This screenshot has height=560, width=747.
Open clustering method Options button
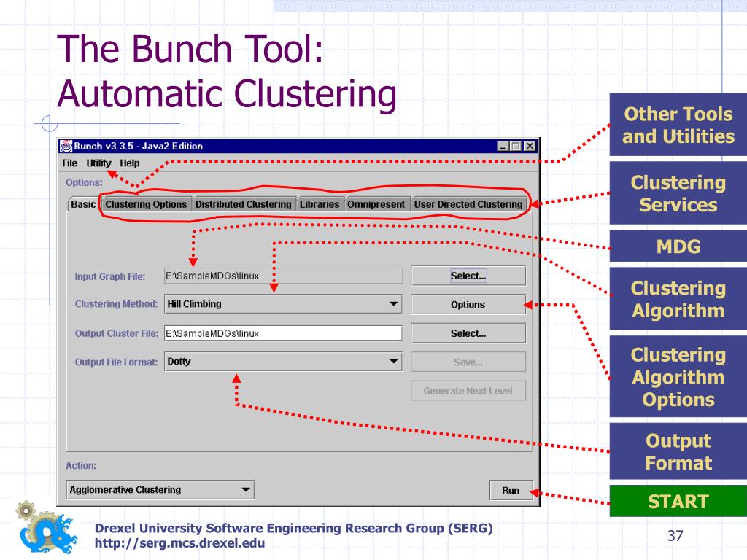point(468,305)
